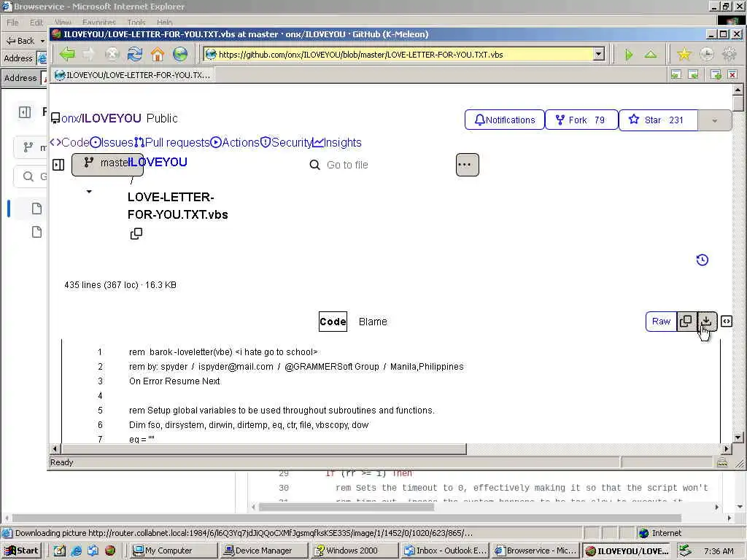Image resolution: width=747 pixels, height=560 pixels.
Task: Open symbols panel icon
Action: pyautogui.click(x=727, y=322)
